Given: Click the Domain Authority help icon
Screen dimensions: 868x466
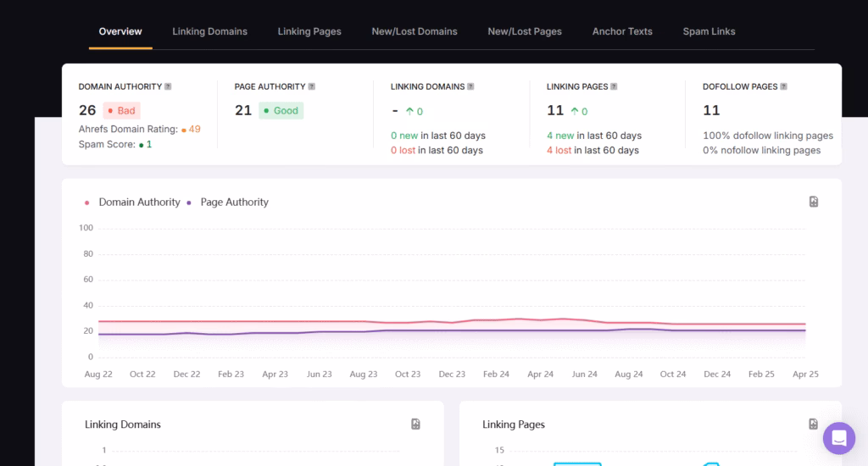Looking at the screenshot, I should click(168, 86).
